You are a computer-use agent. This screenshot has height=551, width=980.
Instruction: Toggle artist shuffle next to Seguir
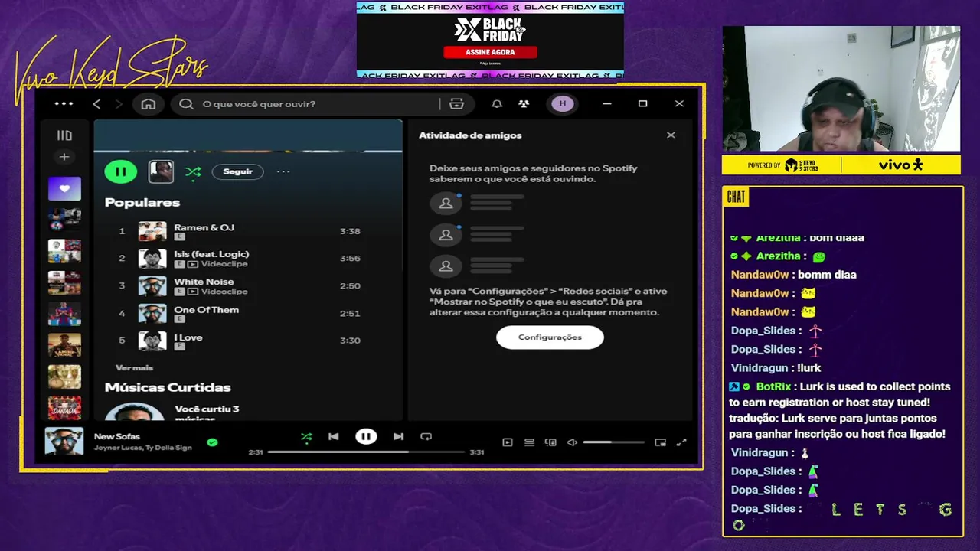[x=193, y=172]
